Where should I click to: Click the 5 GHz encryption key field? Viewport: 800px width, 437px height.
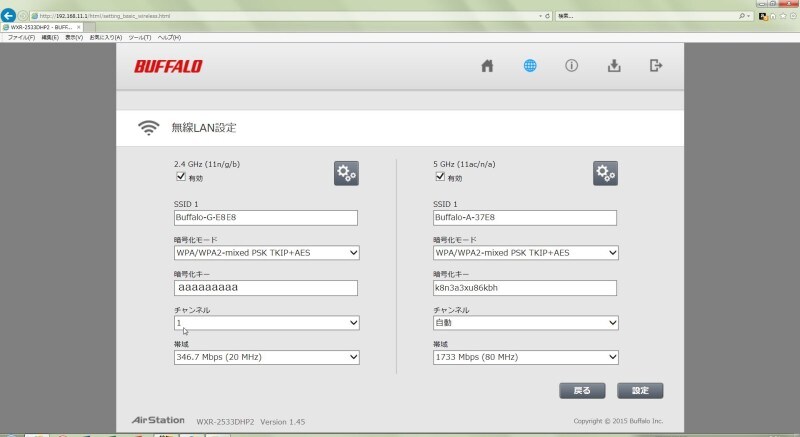525,288
